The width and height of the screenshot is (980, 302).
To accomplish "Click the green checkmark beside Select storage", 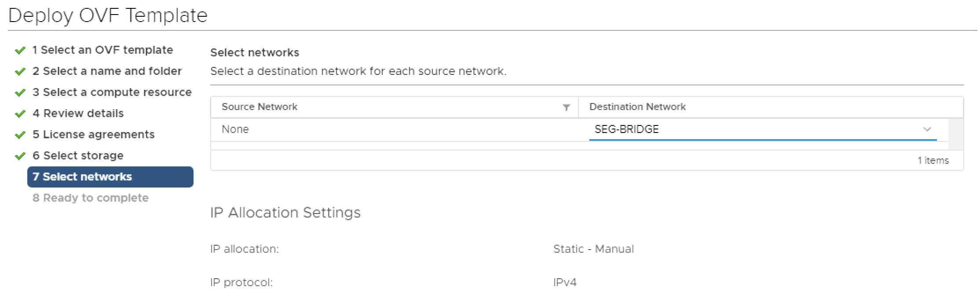I will [20, 156].
